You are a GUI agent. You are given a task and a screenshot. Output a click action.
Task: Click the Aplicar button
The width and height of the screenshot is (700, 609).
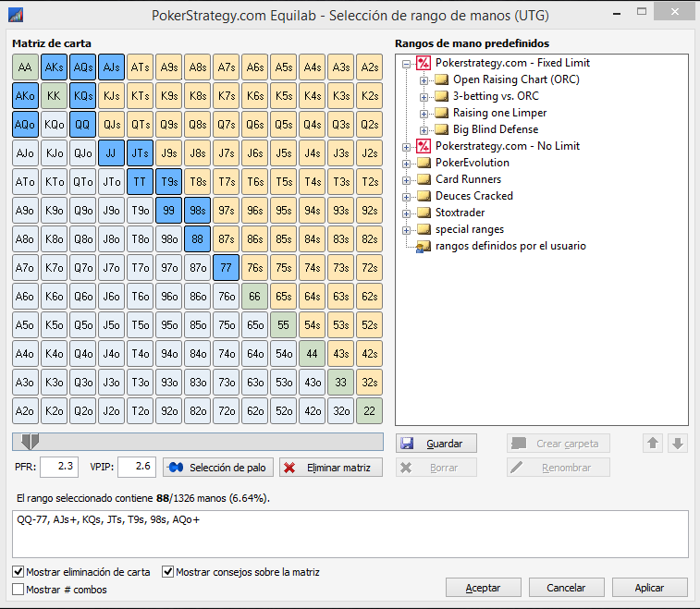point(649,588)
